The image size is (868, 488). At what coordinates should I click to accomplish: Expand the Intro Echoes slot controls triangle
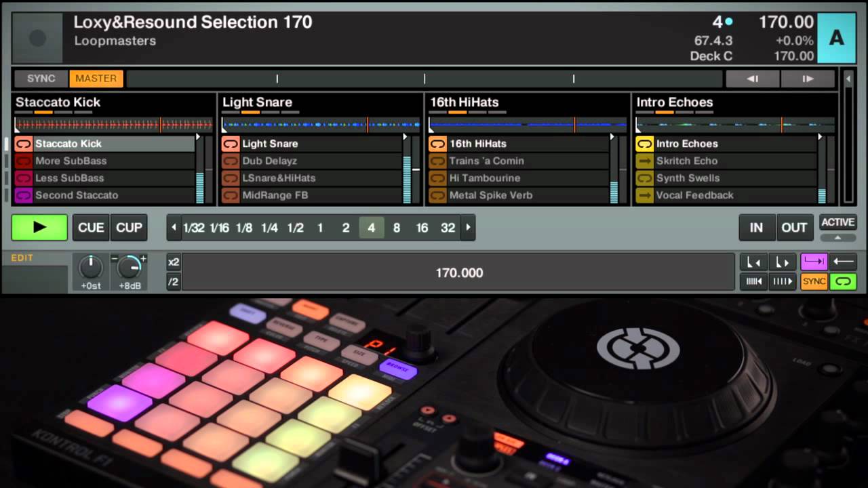pyautogui.click(x=820, y=137)
